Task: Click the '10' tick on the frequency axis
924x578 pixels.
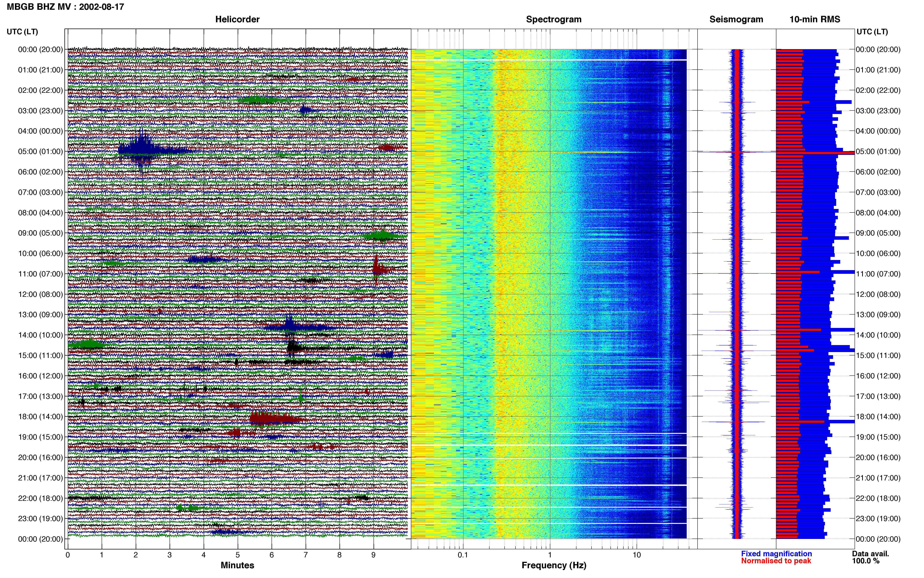Action: [x=637, y=555]
